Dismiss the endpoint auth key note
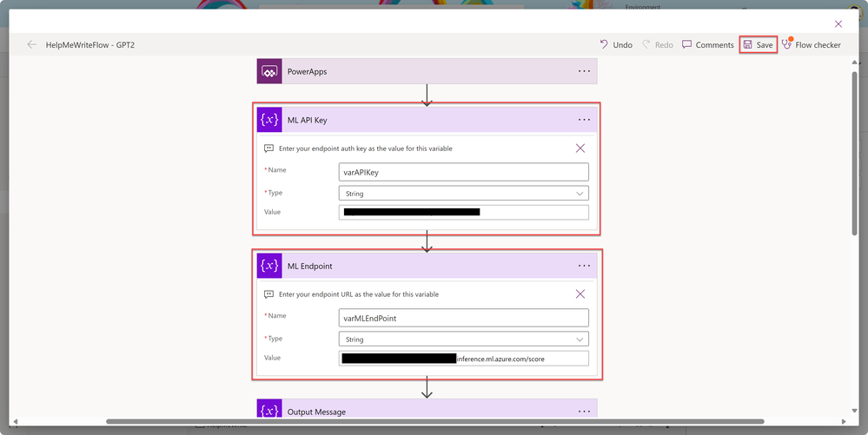Viewport: 868px width, 435px height. pos(580,148)
